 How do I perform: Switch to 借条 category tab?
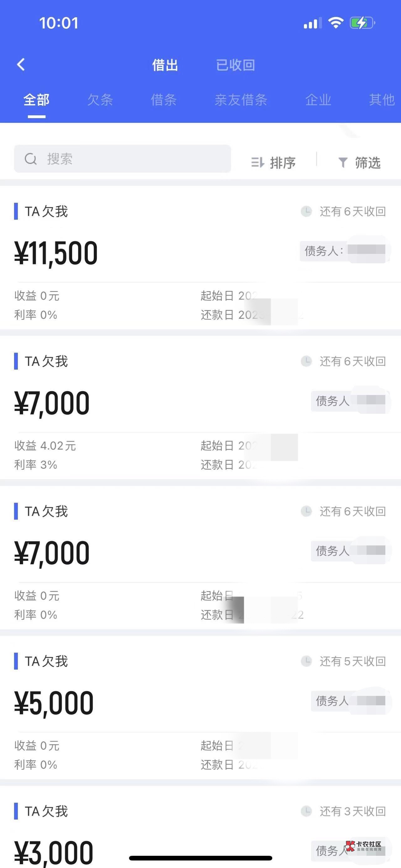(x=164, y=100)
